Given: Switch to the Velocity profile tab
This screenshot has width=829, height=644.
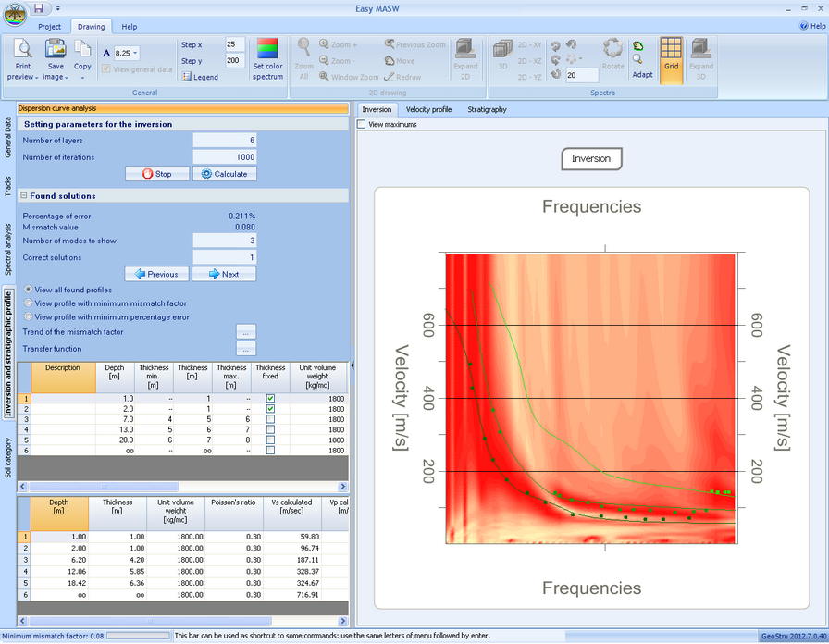Looking at the screenshot, I should (x=428, y=109).
